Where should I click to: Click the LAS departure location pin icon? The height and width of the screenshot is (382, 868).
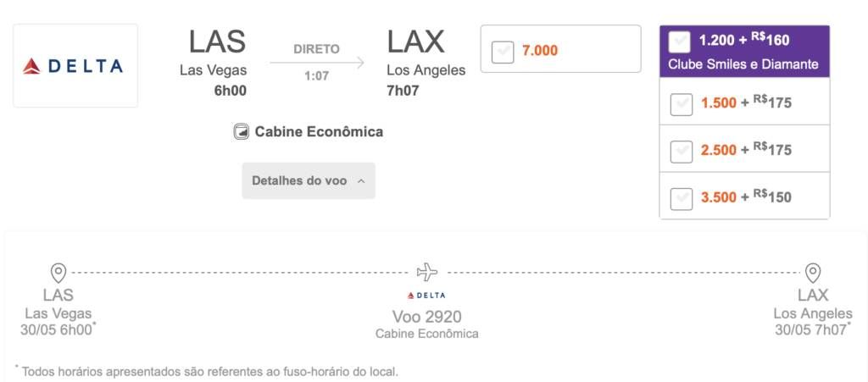pos(58,273)
